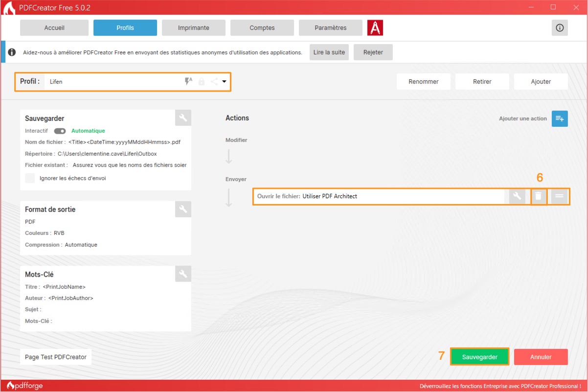Screen dimensions: 588x392
Task: Toggle the Interactif / Automatique switch
Action: [x=60, y=131]
